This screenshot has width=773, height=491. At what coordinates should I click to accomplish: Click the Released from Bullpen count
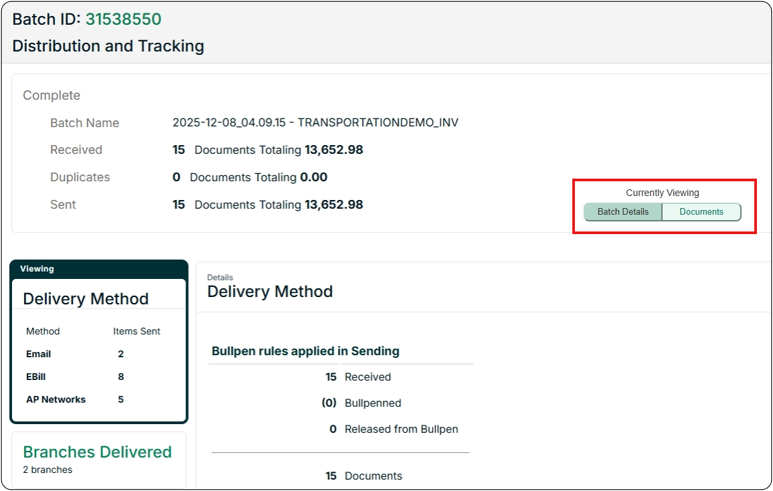331,429
